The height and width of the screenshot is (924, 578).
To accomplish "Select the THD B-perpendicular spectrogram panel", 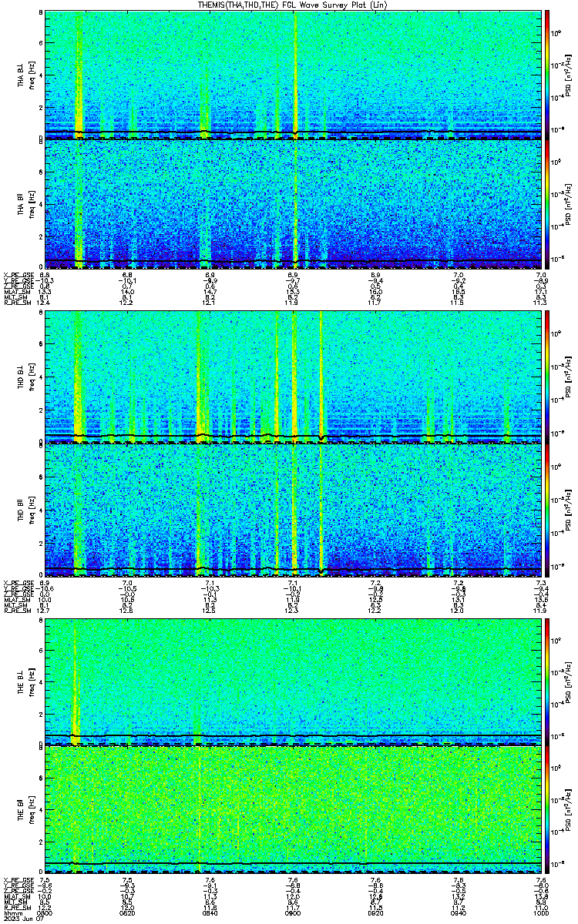I will 293,377.
